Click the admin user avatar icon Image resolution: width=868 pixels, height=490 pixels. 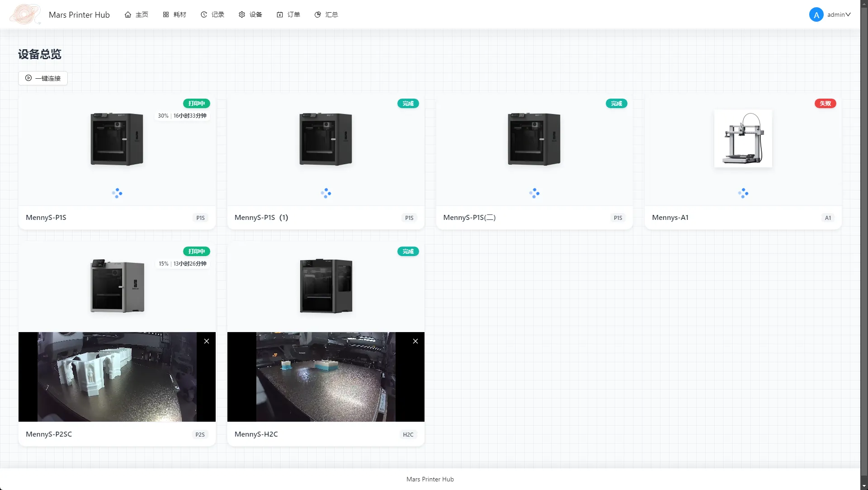[x=816, y=14]
